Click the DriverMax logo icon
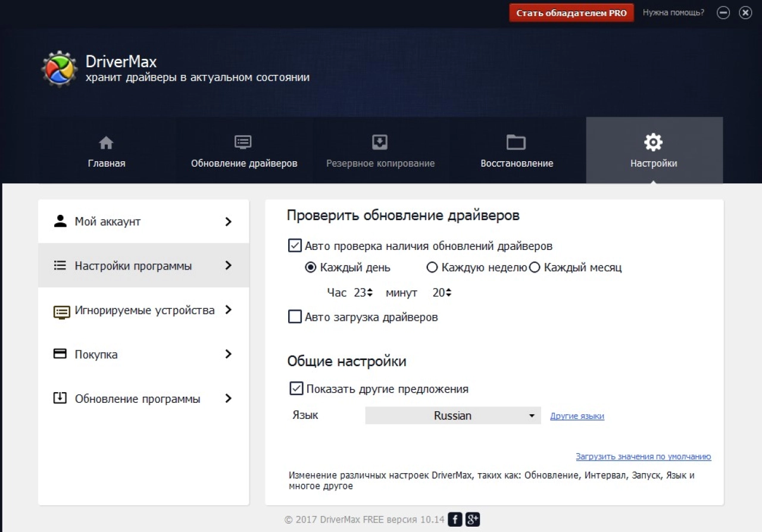Screen dimensions: 762x532 (60, 69)
